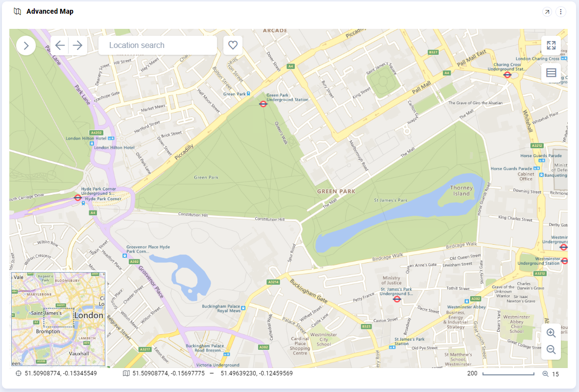Expand the side panel chevron button
This screenshot has height=392, width=579.
click(x=26, y=46)
